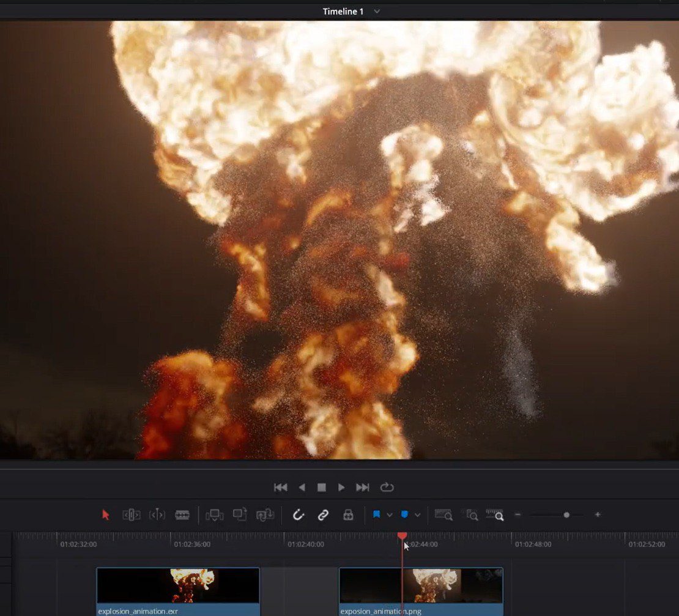Image resolution: width=679 pixels, height=616 pixels.
Task: Select the Blade Edit Mode tool
Action: [x=182, y=514]
